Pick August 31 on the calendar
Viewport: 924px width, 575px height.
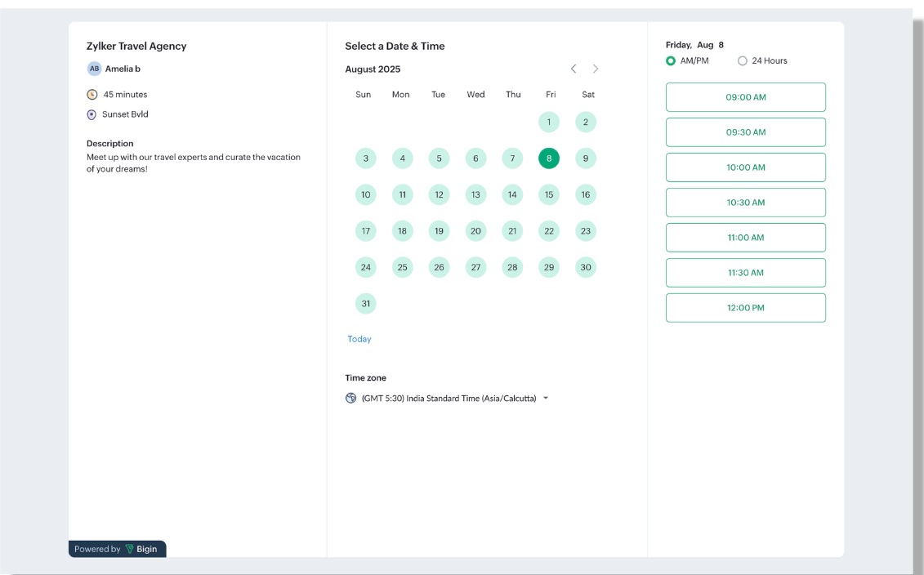(366, 303)
